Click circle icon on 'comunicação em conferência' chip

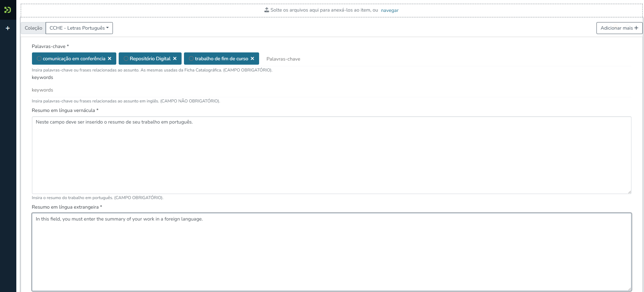coord(39,59)
